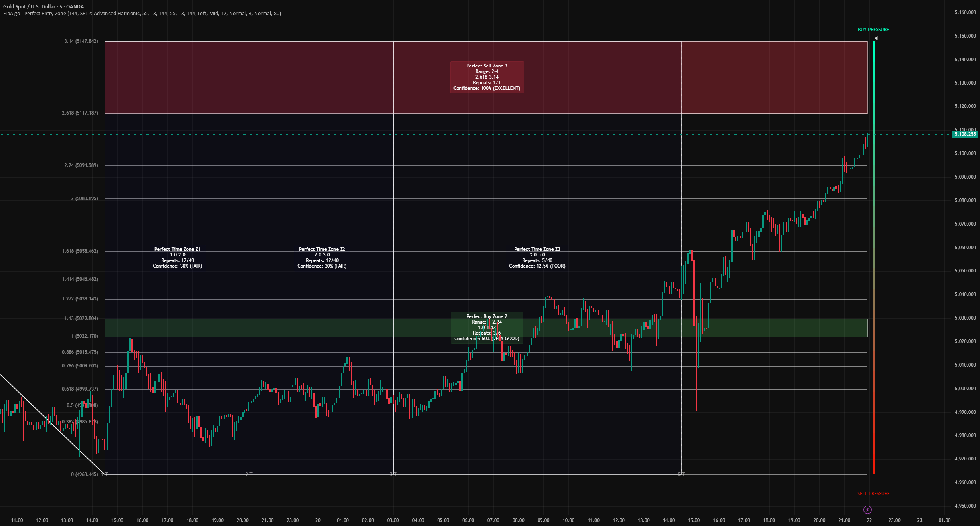Click the 3T time zone marker

[393, 474]
